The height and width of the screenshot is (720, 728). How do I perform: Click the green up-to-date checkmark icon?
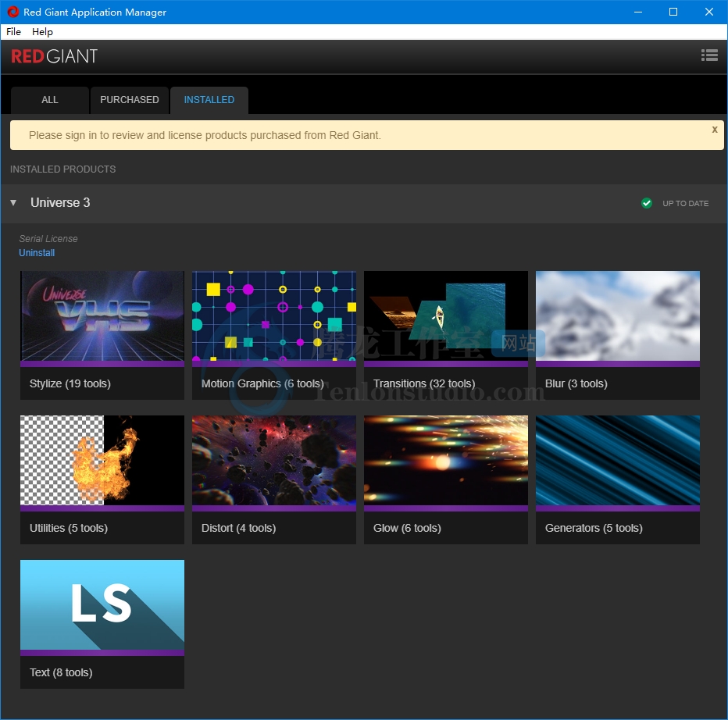(646, 203)
